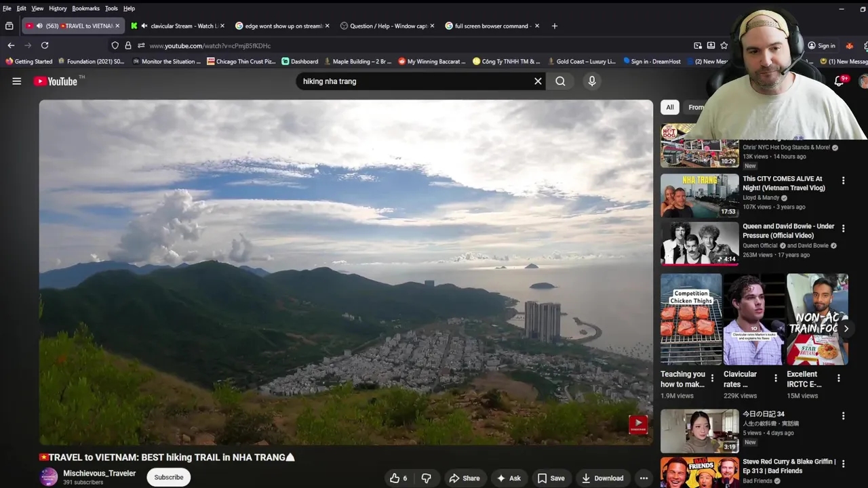This screenshot has height=488, width=868.
Task: Open Getting Started bookmark
Action: (x=29, y=61)
